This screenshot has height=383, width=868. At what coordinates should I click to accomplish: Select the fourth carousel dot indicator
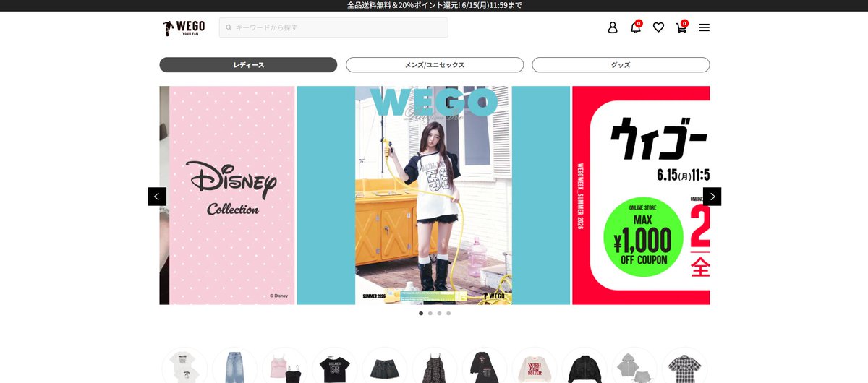[x=448, y=314]
